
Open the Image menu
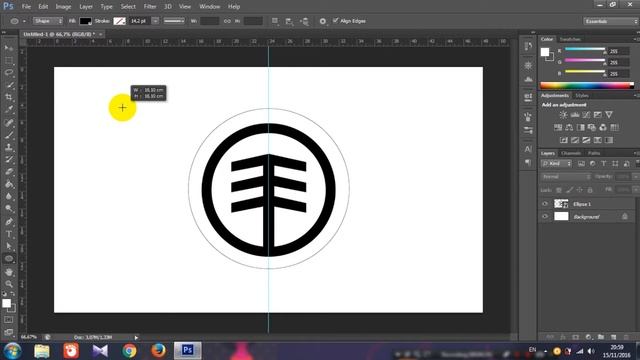63,7
